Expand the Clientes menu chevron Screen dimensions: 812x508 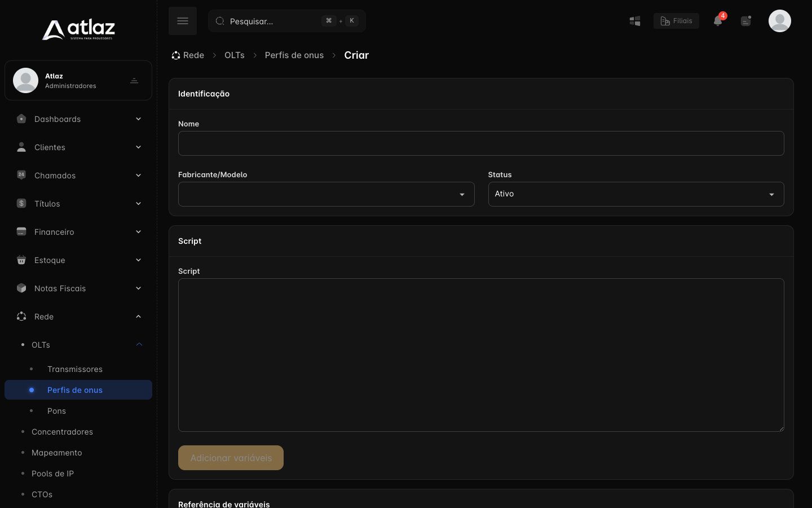point(138,147)
